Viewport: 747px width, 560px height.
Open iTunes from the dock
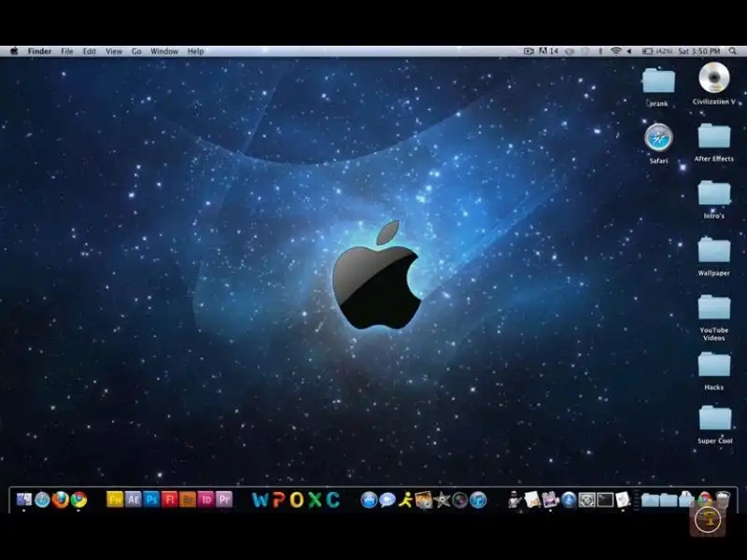pyautogui.click(x=478, y=499)
